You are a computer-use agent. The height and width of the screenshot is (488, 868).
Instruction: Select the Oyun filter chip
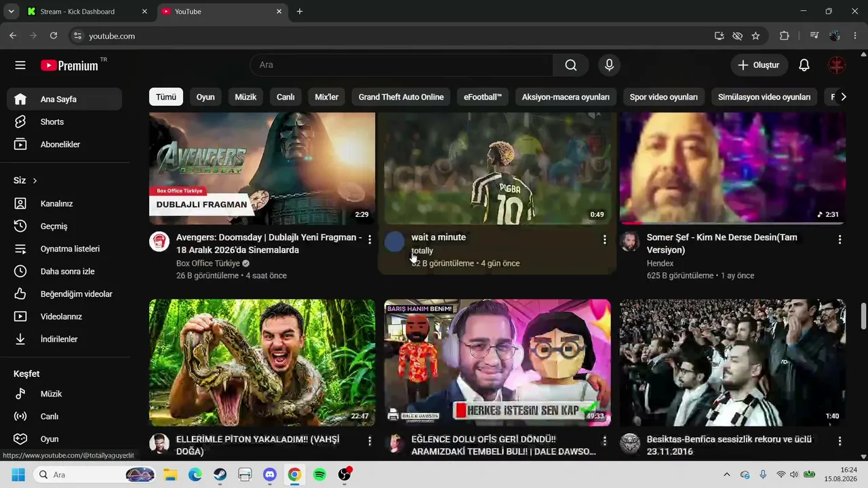pos(205,97)
